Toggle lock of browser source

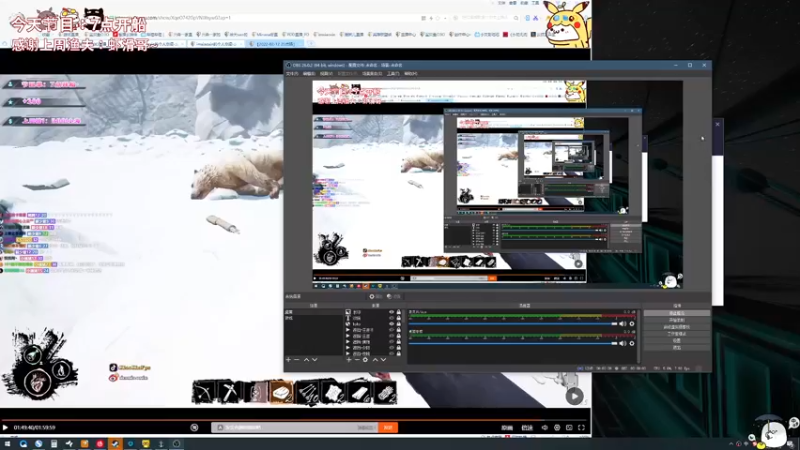click(x=399, y=324)
